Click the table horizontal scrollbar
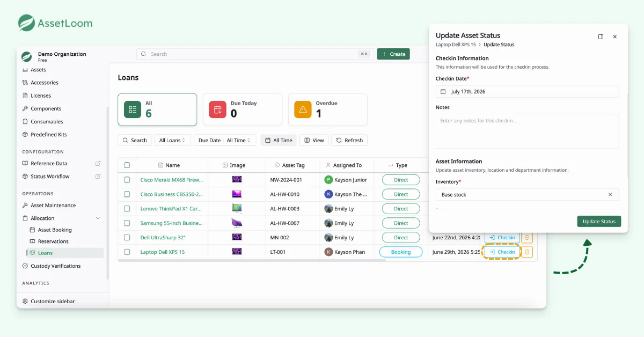The image size is (644, 337). pyautogui.click(x=252, y=261)
